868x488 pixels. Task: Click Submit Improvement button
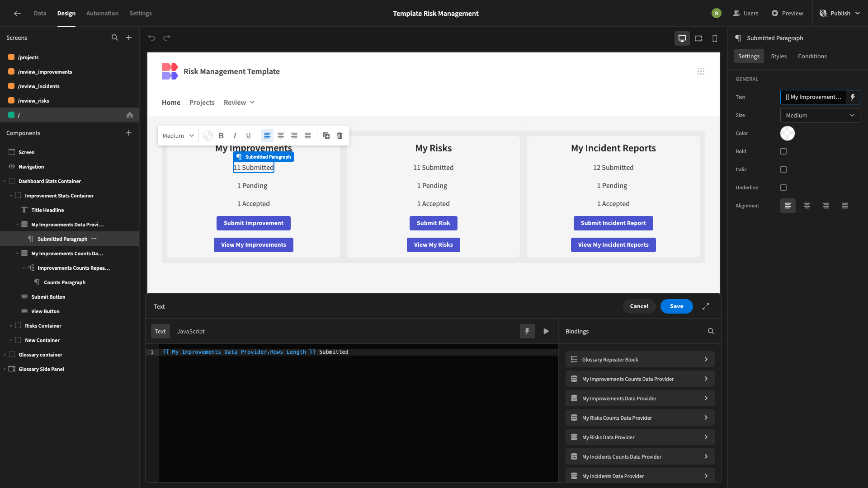(253, 223)
